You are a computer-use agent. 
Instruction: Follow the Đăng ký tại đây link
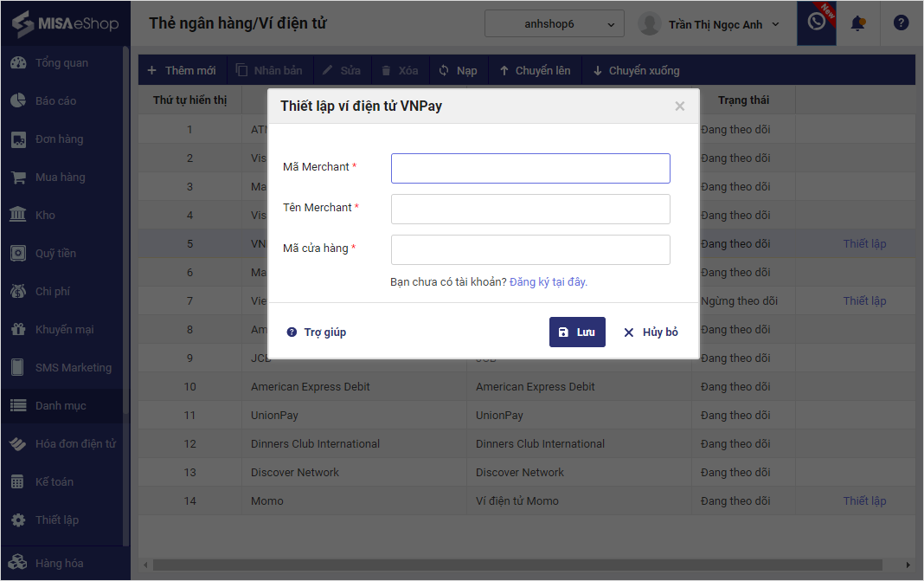coord(548,282)
